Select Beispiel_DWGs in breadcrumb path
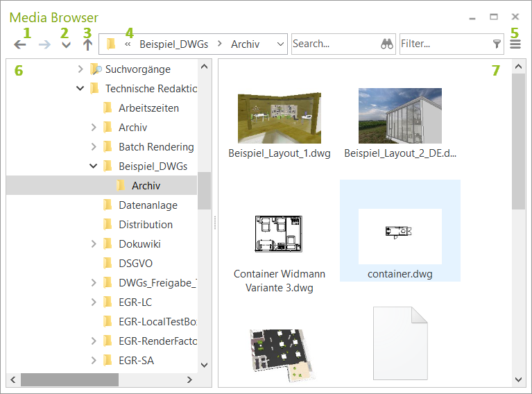Viewport: 532px width, 394px height. tap(173, 44)
